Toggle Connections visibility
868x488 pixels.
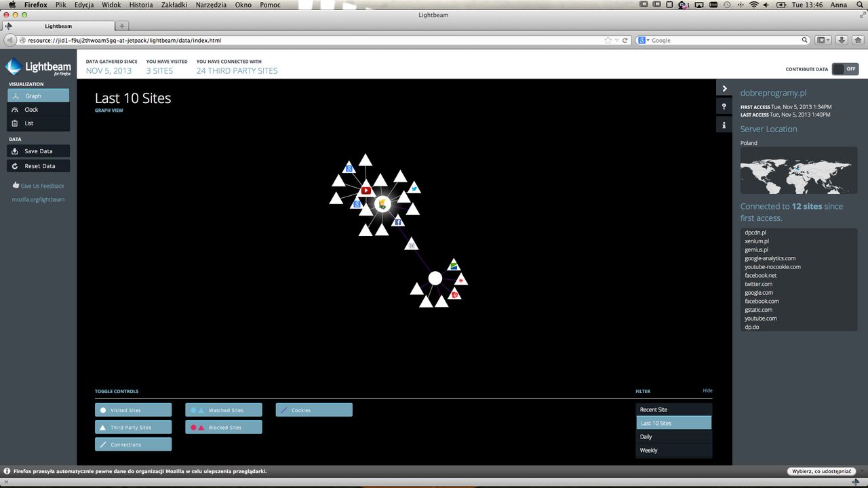point(133,444)
